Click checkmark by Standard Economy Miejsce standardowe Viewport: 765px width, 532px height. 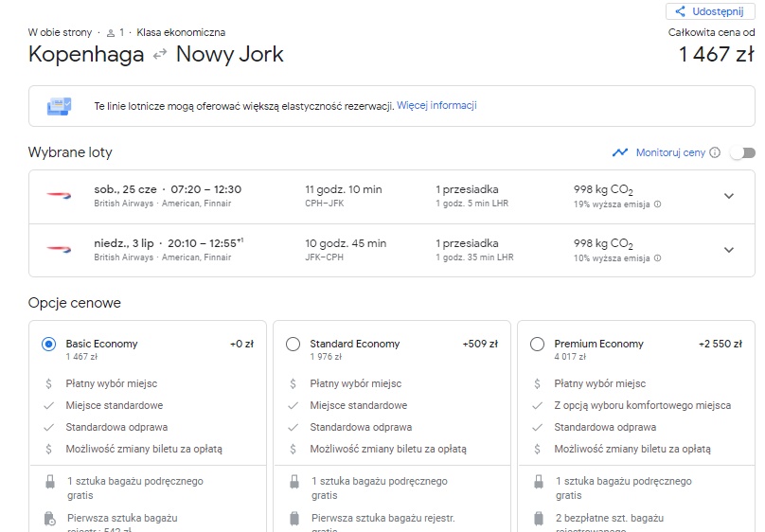[x=293, y=405]
